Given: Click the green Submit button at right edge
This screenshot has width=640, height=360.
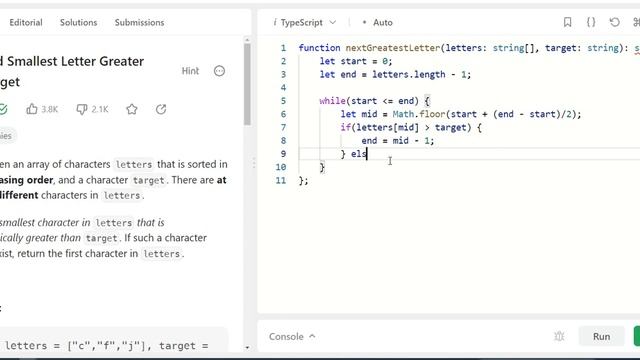Looking at the screenshot, I should [x=637, y=336].
